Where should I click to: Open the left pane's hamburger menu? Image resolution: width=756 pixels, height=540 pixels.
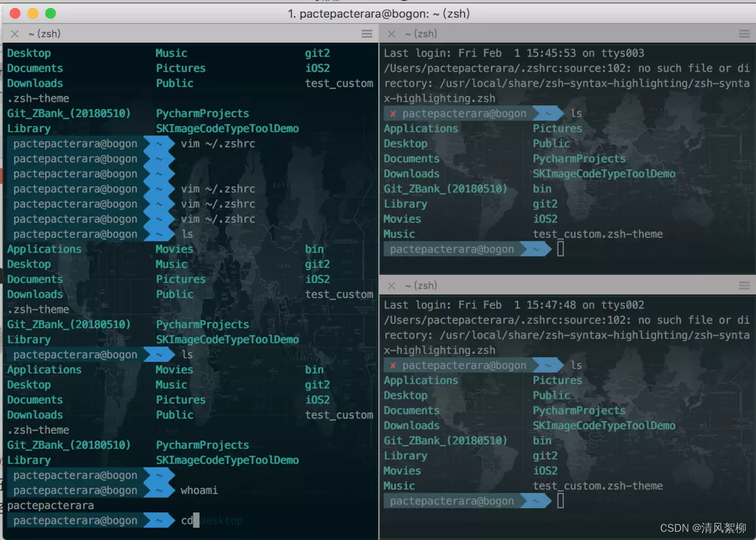[367, 33]
